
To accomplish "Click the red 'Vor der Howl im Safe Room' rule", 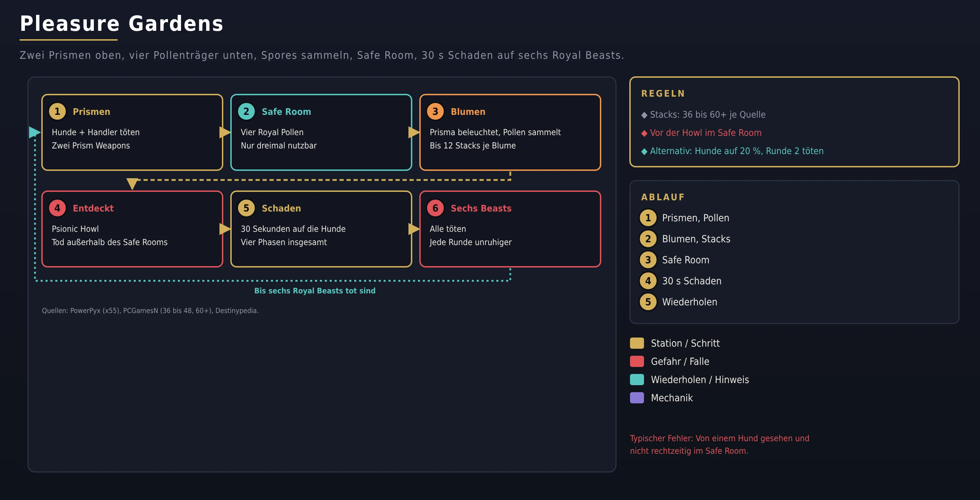I will pos(701,133).
